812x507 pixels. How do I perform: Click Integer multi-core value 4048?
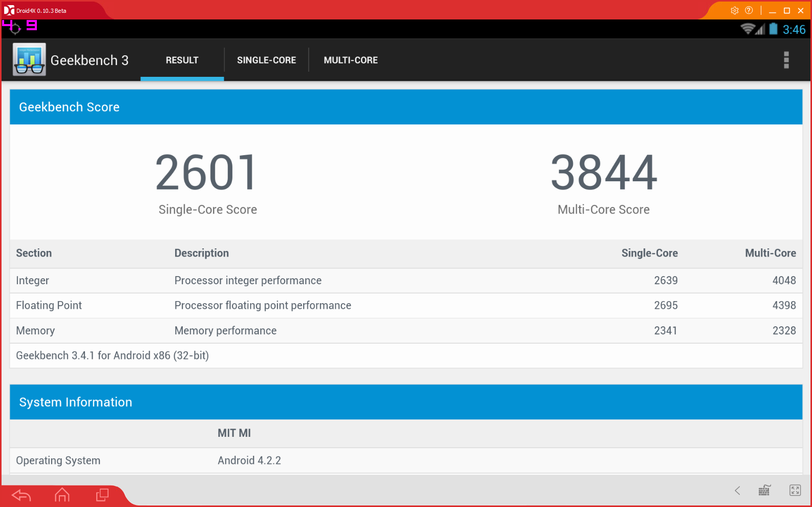point(784,281)
